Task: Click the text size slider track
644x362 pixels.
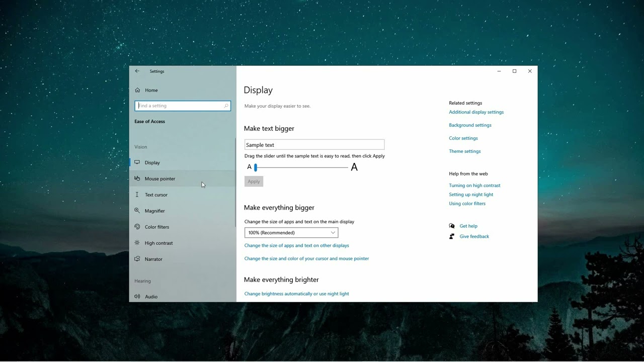Action: [302, 167]
